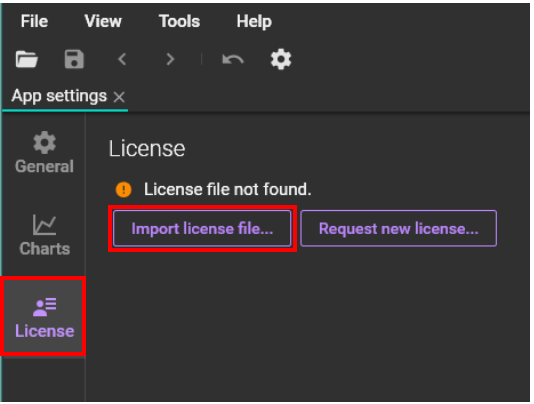534x404 pixels.
Task: Click the undo curved arrow icon
Action: click(233, 59)
